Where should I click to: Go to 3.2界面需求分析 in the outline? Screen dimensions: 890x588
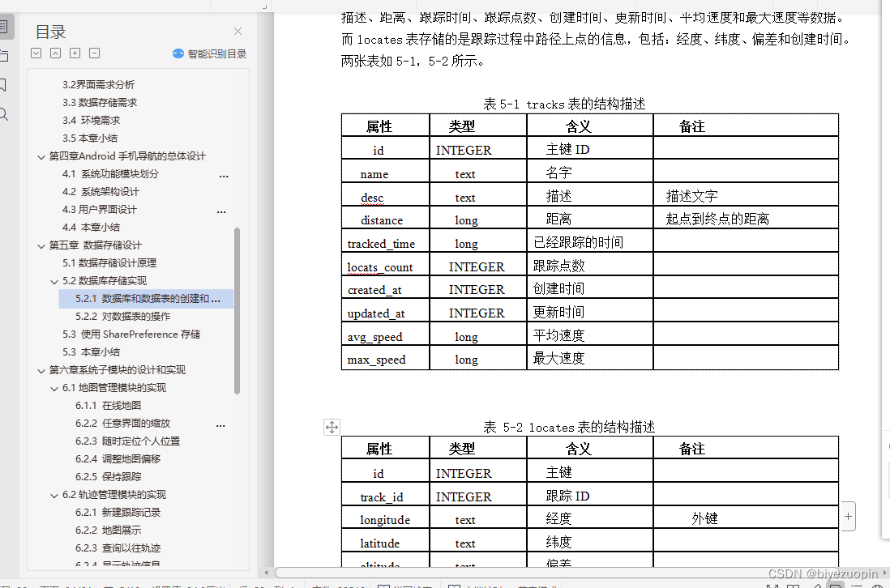click(x=98, y=84)
